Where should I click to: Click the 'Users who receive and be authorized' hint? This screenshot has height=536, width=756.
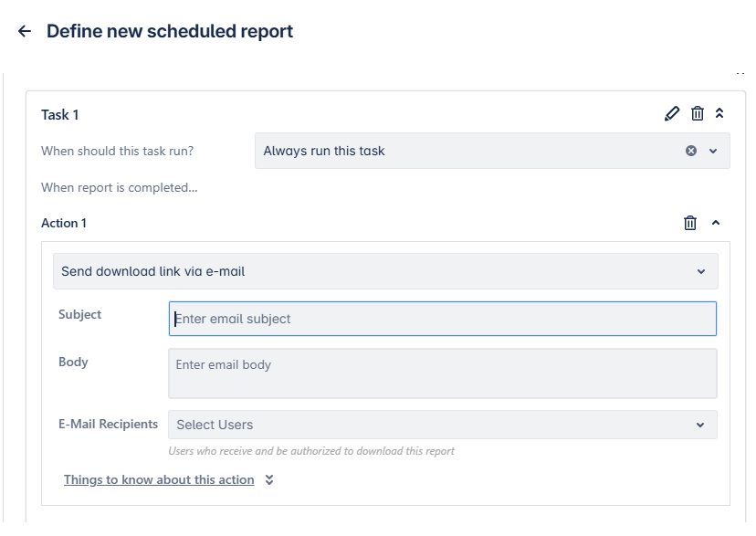click(x=311, y=451)
